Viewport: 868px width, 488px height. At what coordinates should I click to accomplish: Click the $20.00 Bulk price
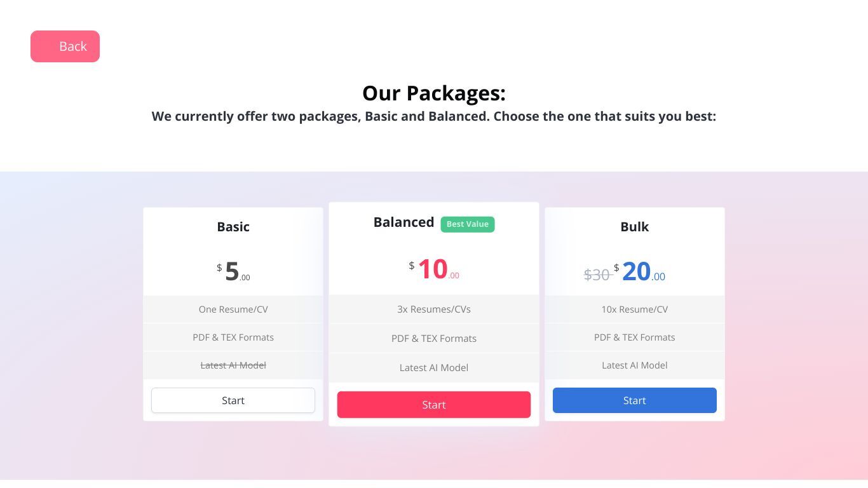[x=639, y=271]
